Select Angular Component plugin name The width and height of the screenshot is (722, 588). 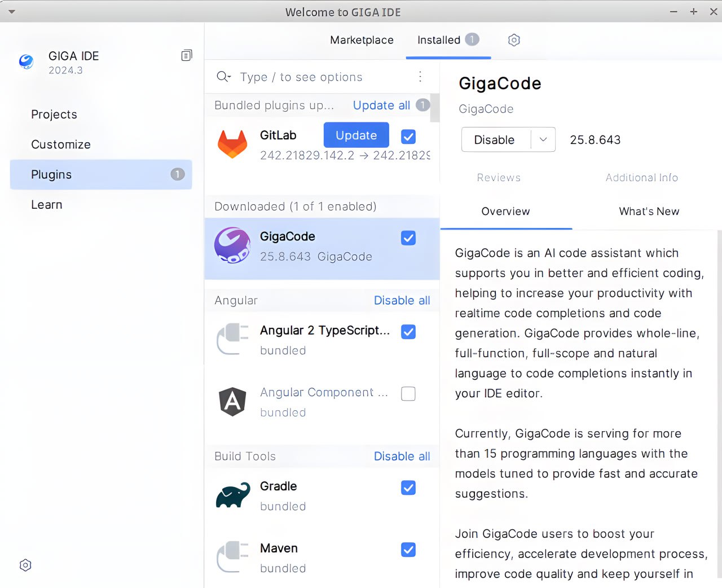(x=324, y=392)
